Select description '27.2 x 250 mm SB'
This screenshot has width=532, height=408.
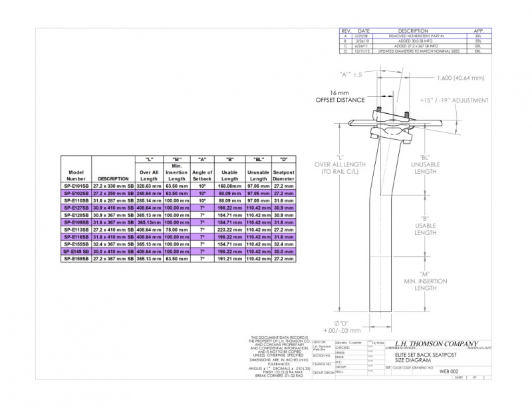(113, 193)
